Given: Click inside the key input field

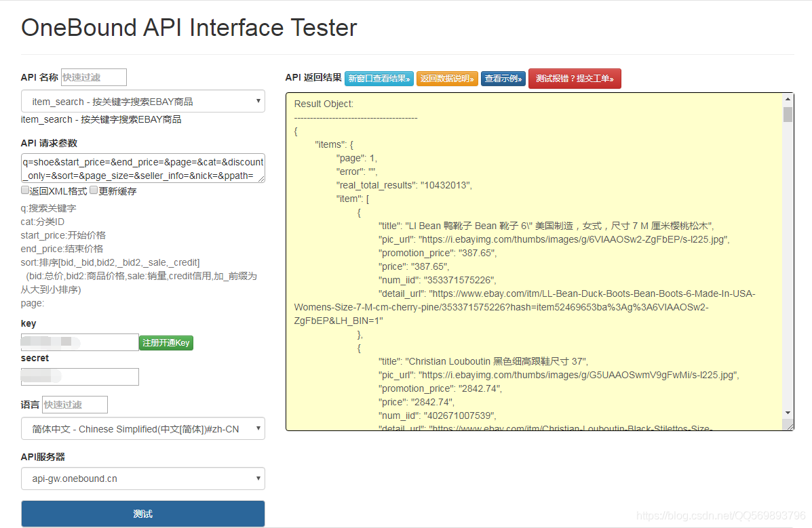Looking at the screenshot, I should tap(80, 342).
